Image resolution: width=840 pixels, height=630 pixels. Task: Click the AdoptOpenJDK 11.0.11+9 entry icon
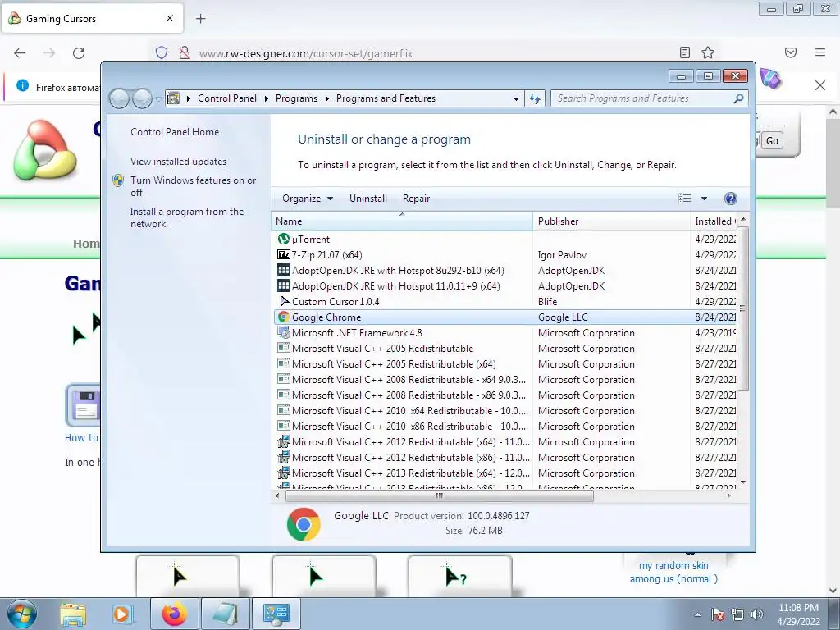pos(283,286)
